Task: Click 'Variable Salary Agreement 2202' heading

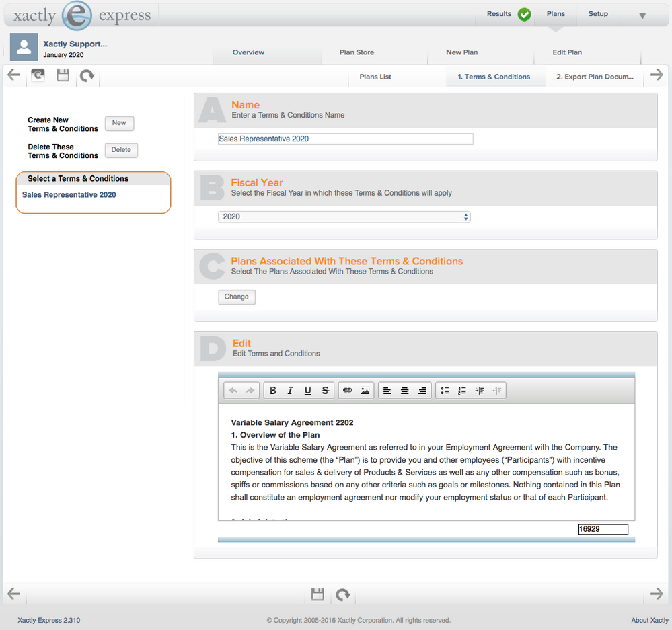Action: pyautogui.click(x=292, y=423)
